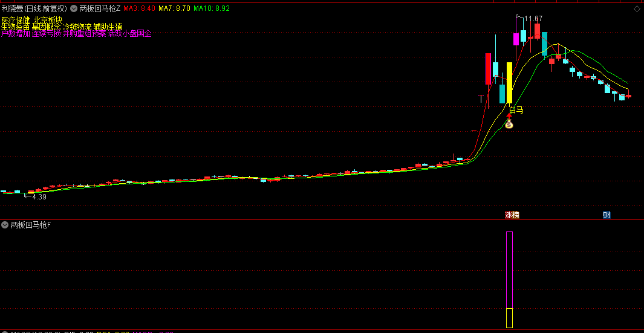The width and height of the screenshot is (644, 333).
Task: Click the 两板回马枪Z indicator name
Action: pos(100,8)
